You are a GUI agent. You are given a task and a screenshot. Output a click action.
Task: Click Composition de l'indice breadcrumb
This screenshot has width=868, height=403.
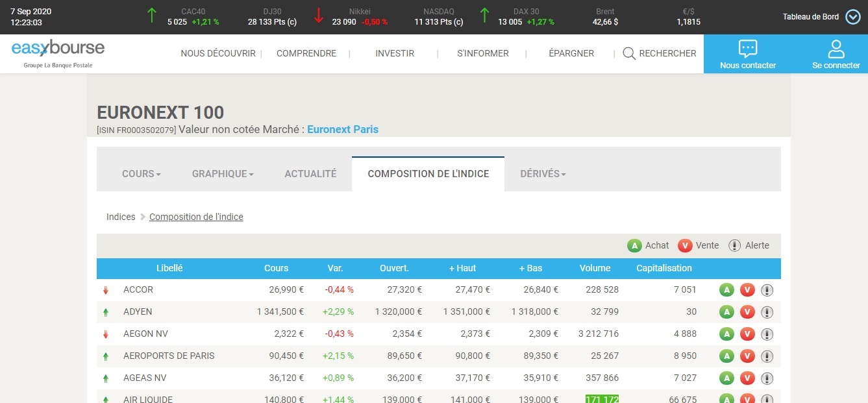[196, 217]
